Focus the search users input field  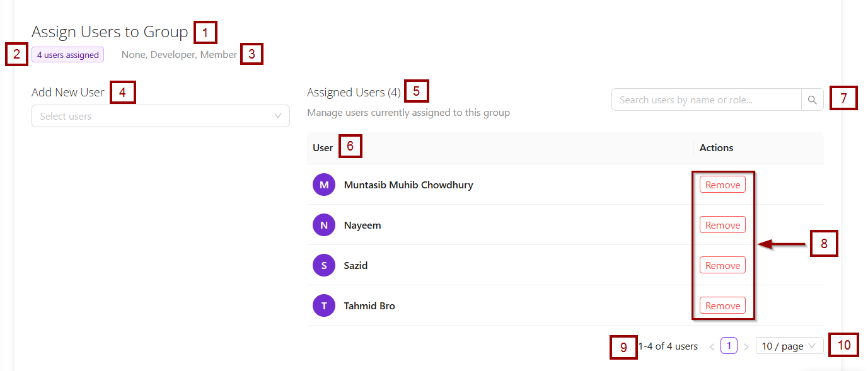tap(706, 100)
